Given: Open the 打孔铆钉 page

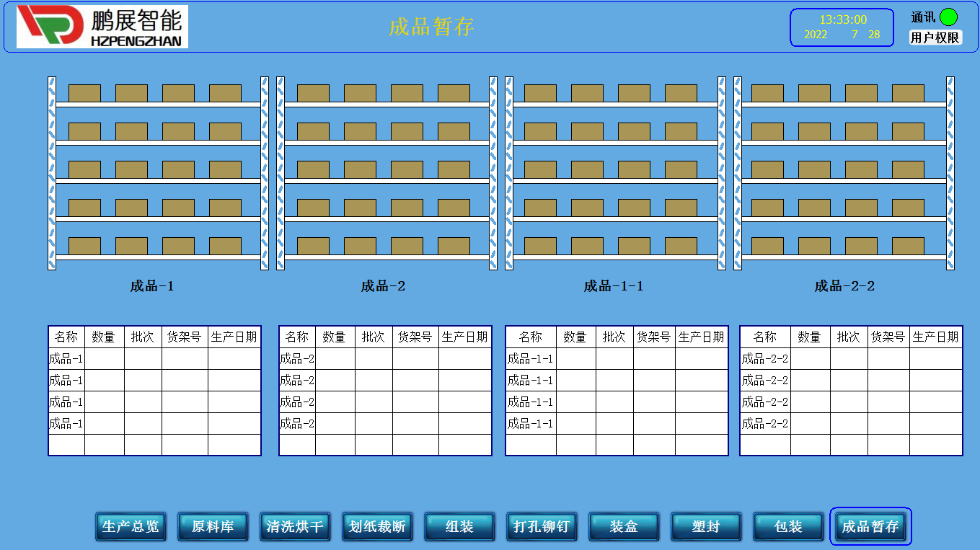Looking at the screenshot, I should click(x=542, y=526).
